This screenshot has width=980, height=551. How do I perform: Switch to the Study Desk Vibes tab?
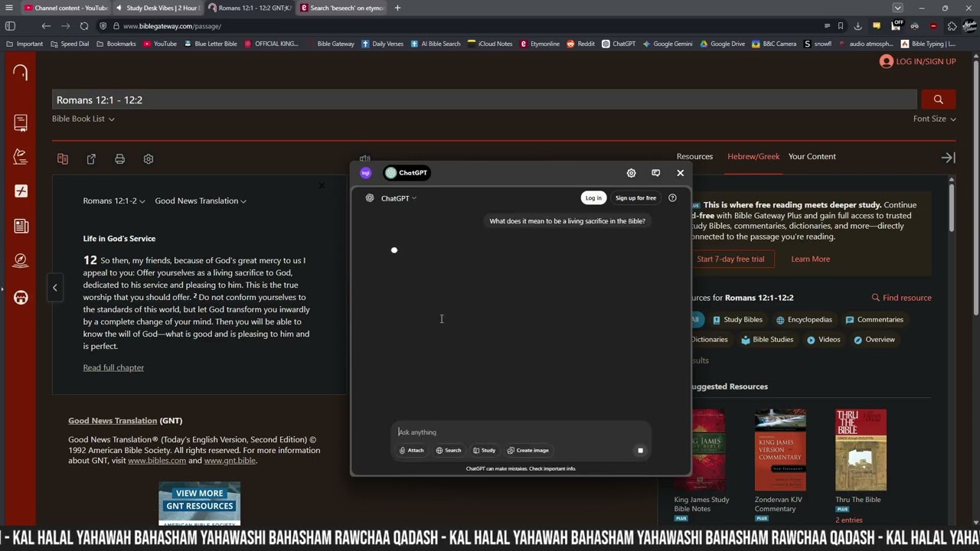pyautogui.click(x=157, y=8)
